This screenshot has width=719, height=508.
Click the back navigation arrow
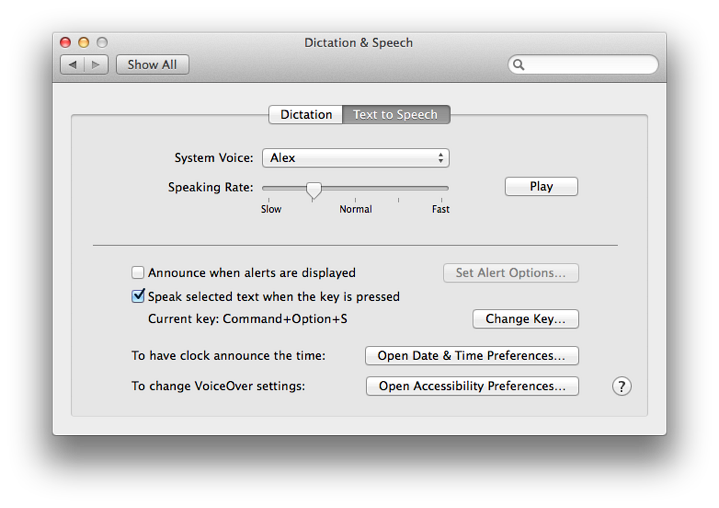click(72, 65)
